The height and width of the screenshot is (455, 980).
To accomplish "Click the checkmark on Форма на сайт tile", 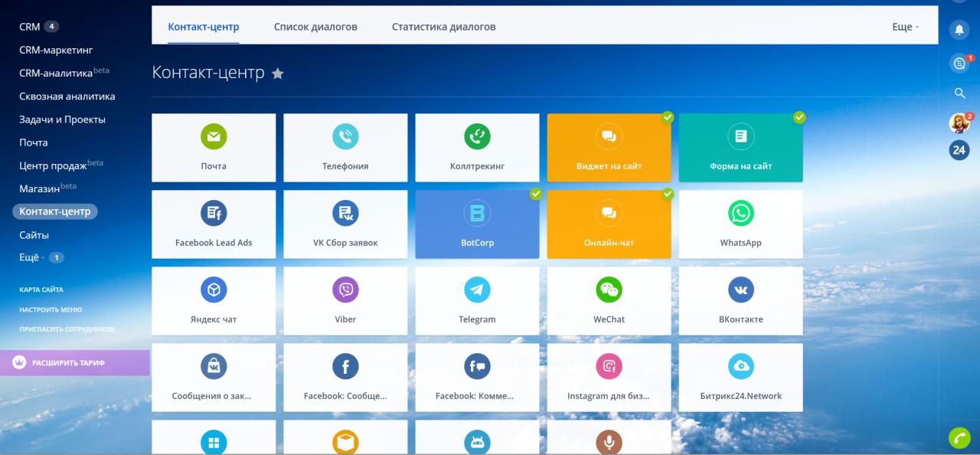I will click(799, 117).
